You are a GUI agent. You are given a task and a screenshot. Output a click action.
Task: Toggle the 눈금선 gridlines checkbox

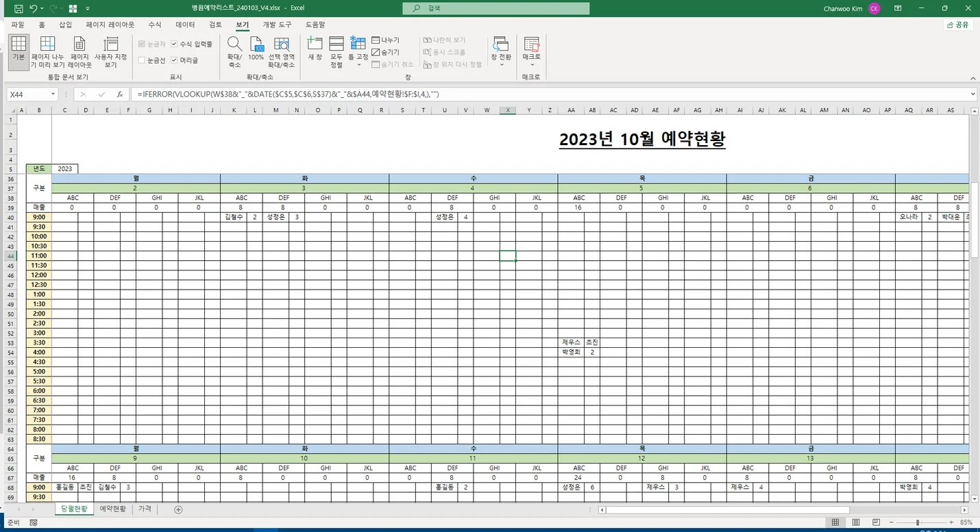coord(142,60)
